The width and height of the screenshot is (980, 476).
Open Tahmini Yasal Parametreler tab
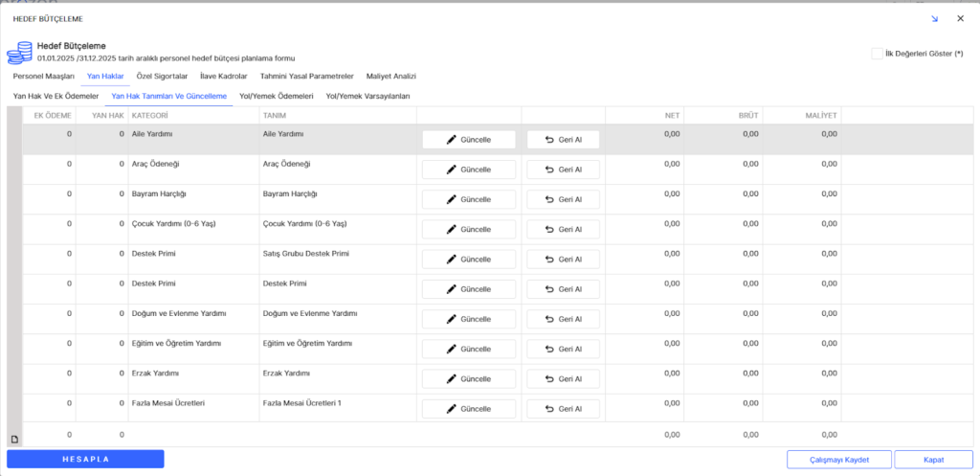tap(307, 76)
